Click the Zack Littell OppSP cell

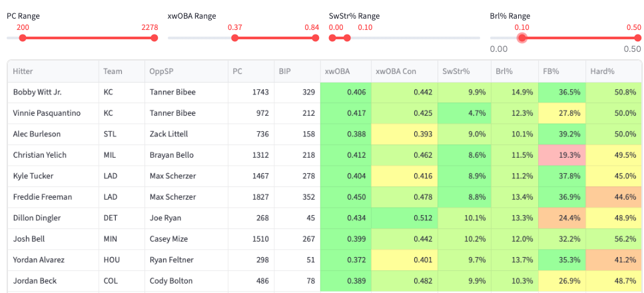[186, 135]
